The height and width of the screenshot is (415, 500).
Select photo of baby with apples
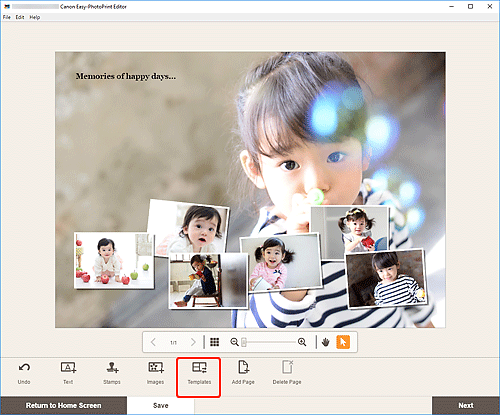tap(114, 260)
